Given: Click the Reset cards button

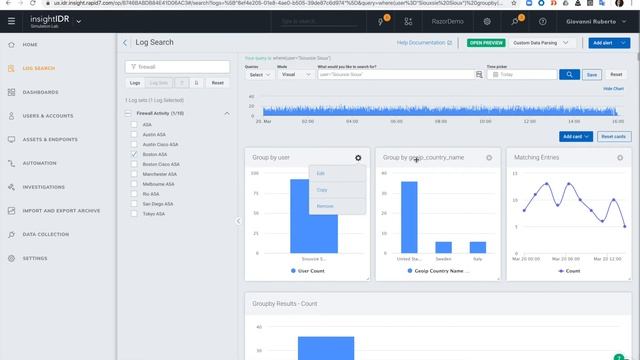Looking at the screenshot, I should (x=613, y=136).
